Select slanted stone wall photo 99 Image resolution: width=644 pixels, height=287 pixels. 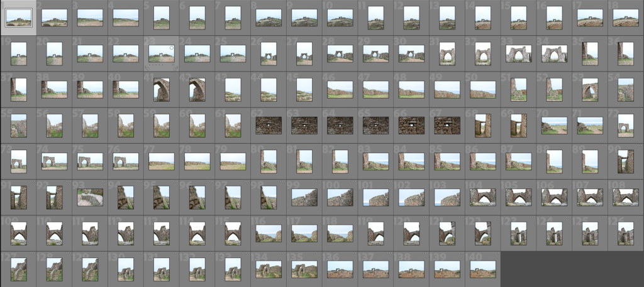tap(304, 197)
